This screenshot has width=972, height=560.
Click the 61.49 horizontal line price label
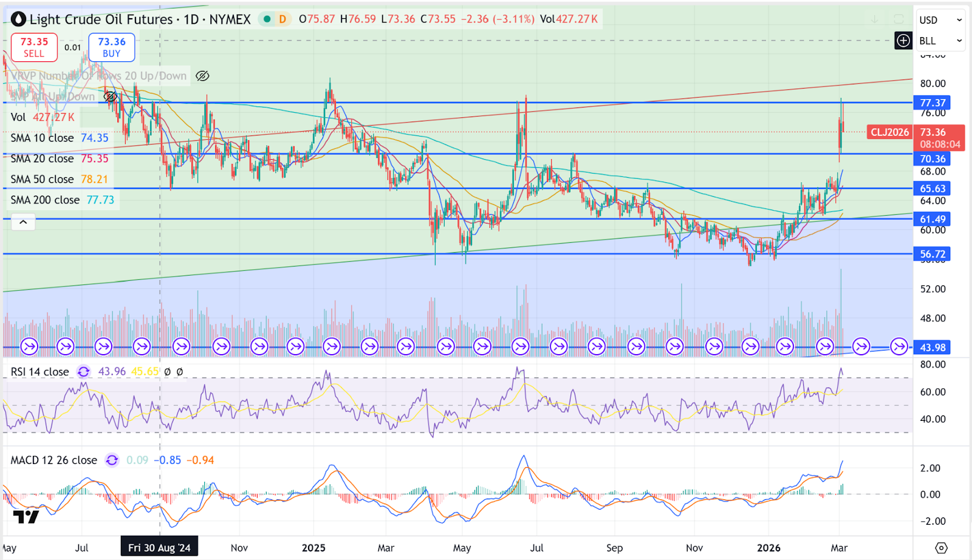[933, 219]
